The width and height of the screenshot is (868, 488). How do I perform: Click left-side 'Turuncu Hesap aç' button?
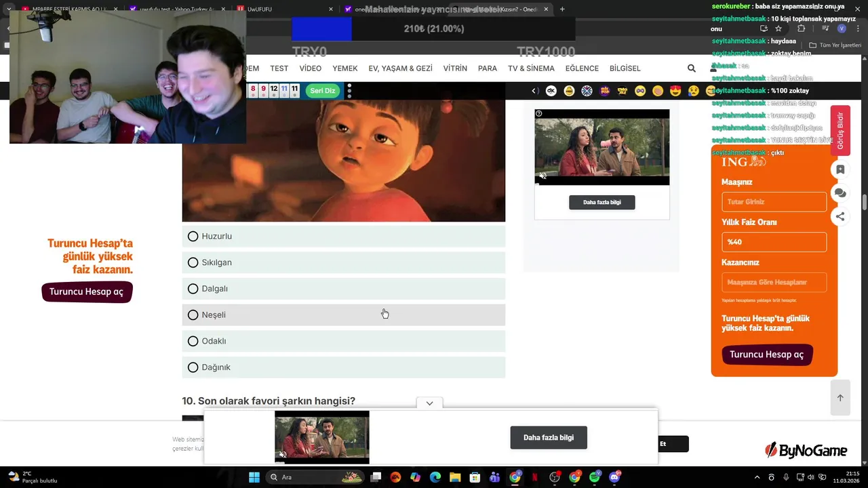click(x=87, y=292)
